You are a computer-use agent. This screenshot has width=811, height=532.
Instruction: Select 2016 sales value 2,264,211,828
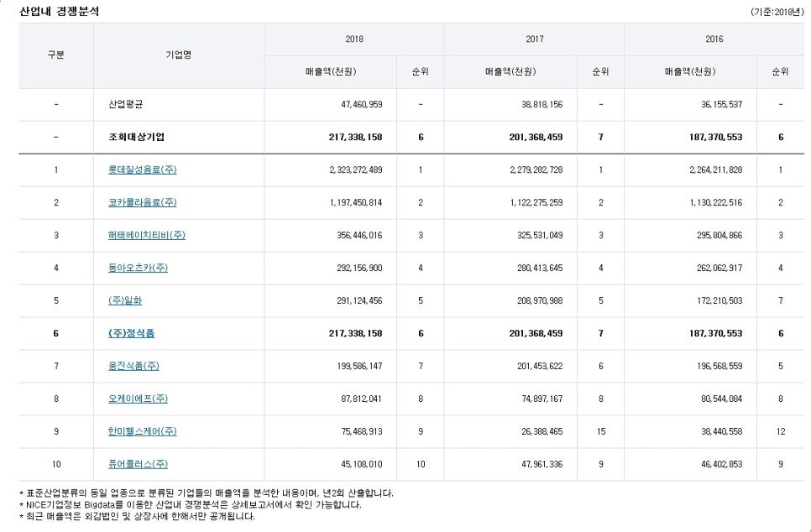pyautogui.click(x=716, y=170)
